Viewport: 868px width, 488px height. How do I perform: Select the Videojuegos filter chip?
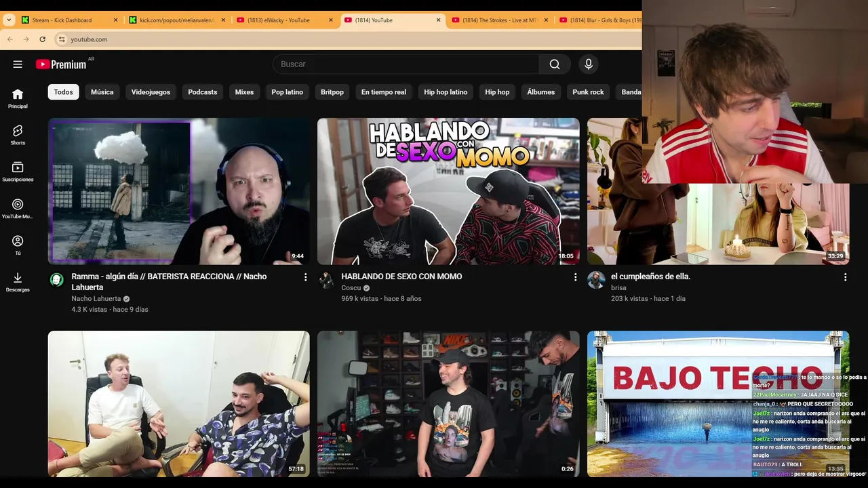[151, 92]
